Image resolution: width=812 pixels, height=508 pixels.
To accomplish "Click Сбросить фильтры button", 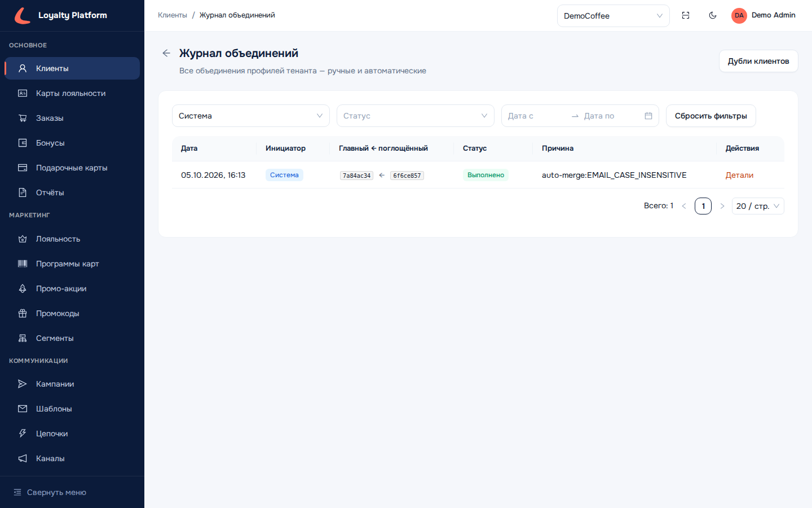I will pos(710,116).
